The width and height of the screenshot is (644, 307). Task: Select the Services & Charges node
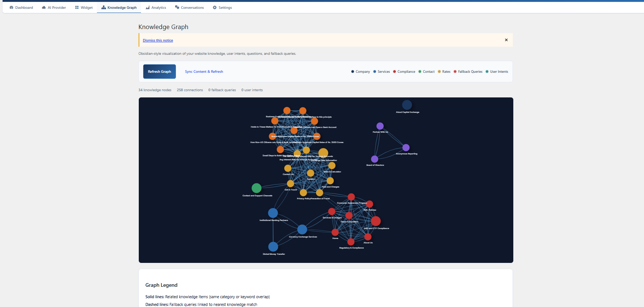click(x=332, y=211)
